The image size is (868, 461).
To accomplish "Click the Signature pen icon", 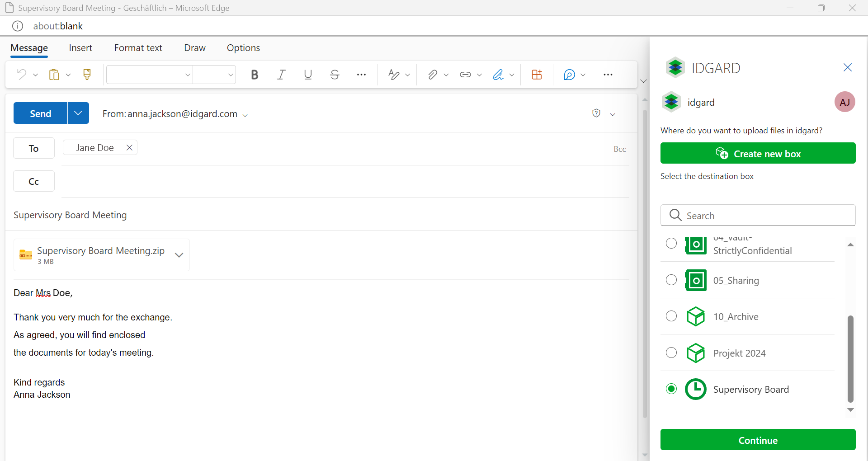I will [498, 75].
